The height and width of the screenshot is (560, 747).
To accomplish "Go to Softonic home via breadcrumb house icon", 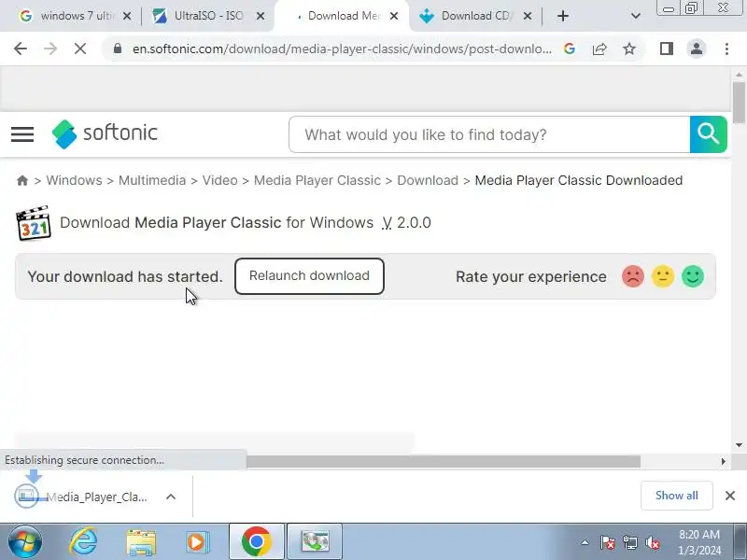I will [21, 180].
